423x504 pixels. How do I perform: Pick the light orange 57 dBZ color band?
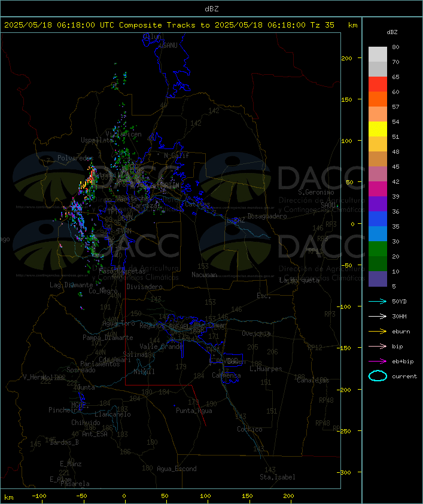coord(378,114)
